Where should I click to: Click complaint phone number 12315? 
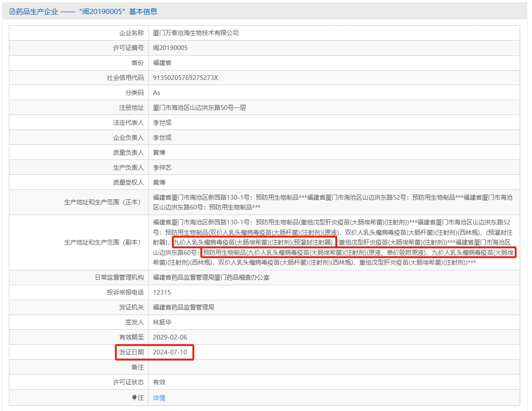(162, 292)
